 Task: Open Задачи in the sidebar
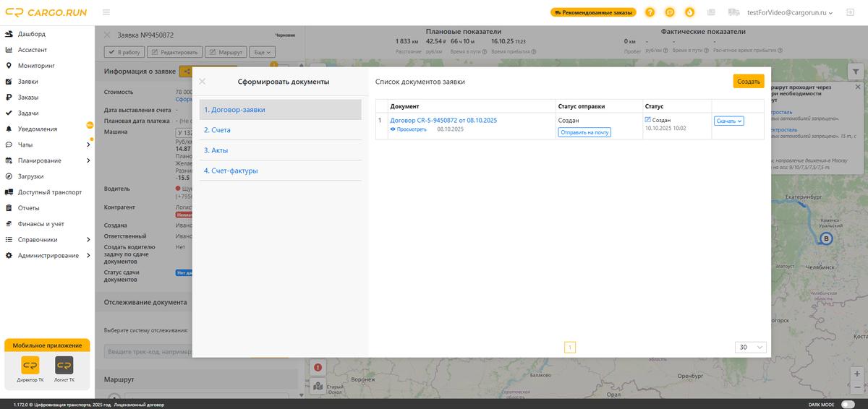pos(47,113)
